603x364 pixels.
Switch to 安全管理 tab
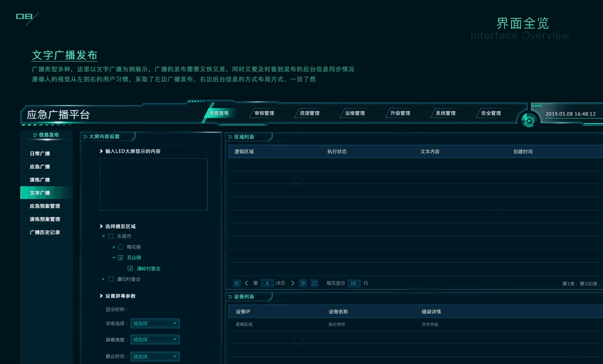point(491,113)
